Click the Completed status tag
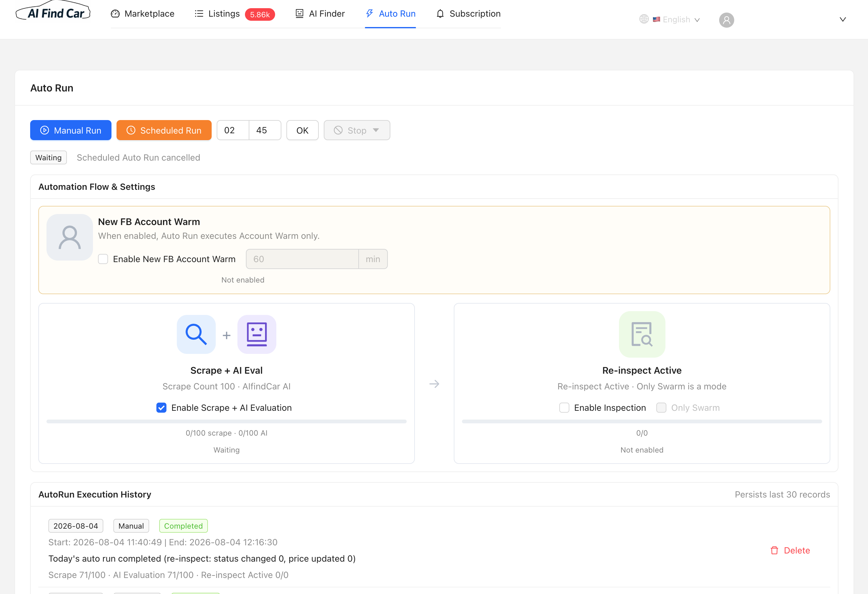The image size is (868, 594). point(183,526)
